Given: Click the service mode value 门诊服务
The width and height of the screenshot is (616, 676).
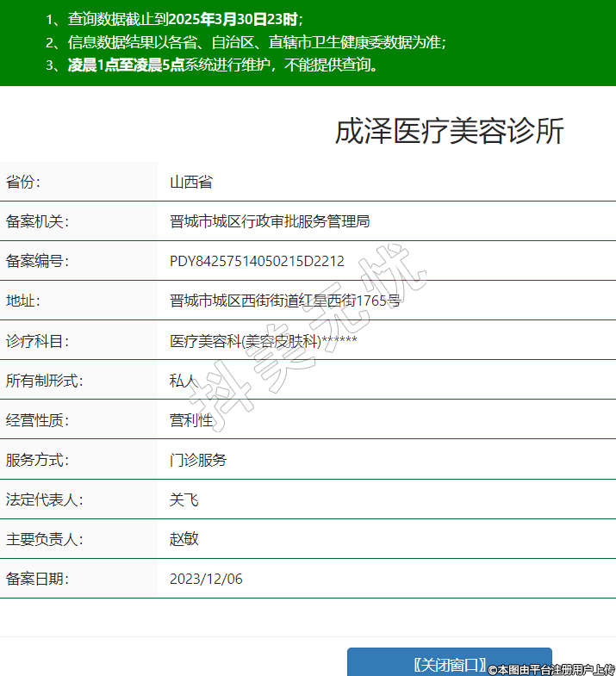Looking at the screenshot, I should click(x=198, y=460).
